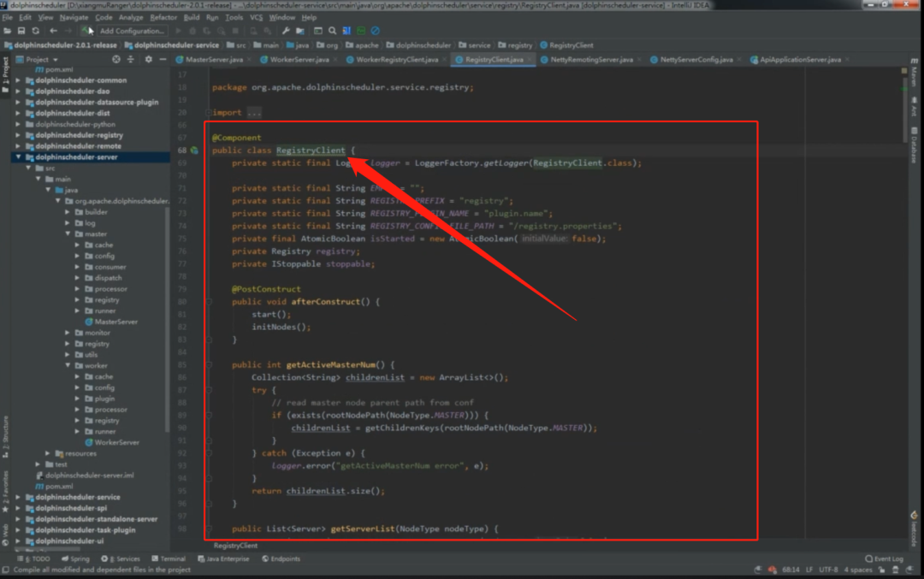
Task: Collapse the worker package folder
Action: (x=68, y=366)
